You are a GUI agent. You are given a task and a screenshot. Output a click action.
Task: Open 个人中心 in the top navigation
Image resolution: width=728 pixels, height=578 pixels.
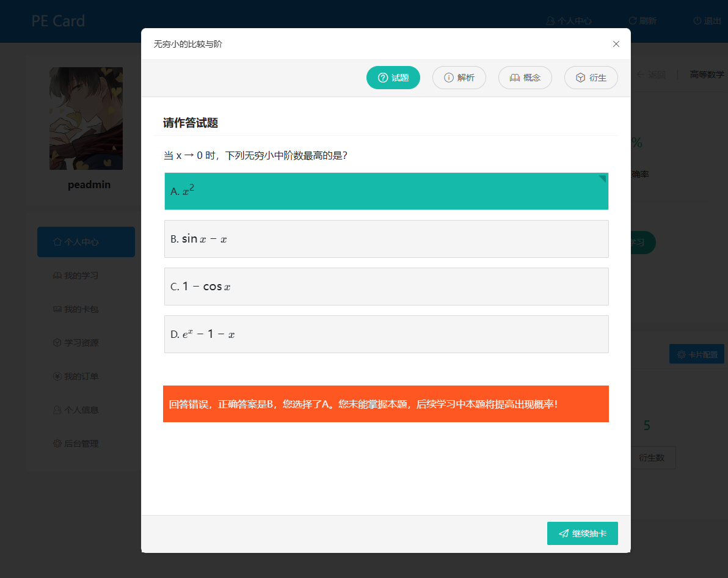click(569, 21)
